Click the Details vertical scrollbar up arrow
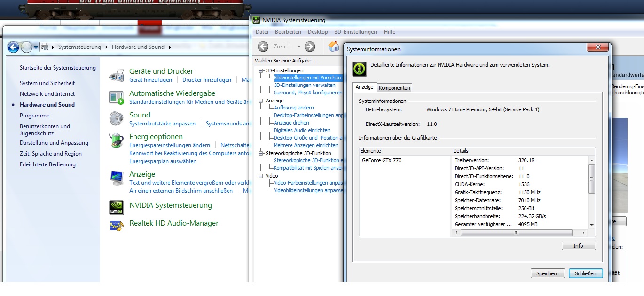644x296 pixels. [x=591, y=160]
